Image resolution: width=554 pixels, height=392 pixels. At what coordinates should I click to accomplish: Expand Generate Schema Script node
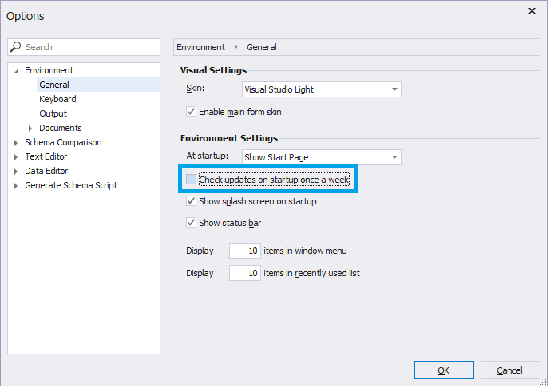[x=16, y=188]
